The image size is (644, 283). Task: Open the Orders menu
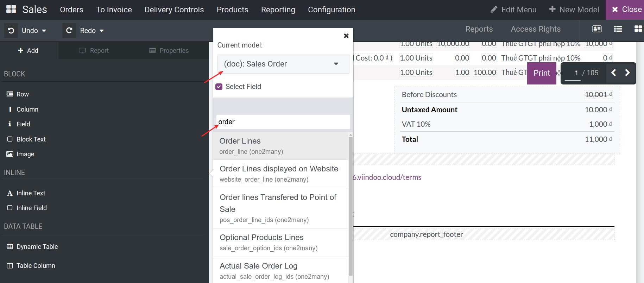click(71, 10)
